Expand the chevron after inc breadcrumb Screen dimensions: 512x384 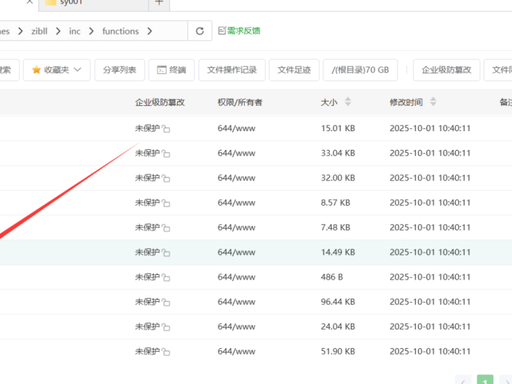91,31
